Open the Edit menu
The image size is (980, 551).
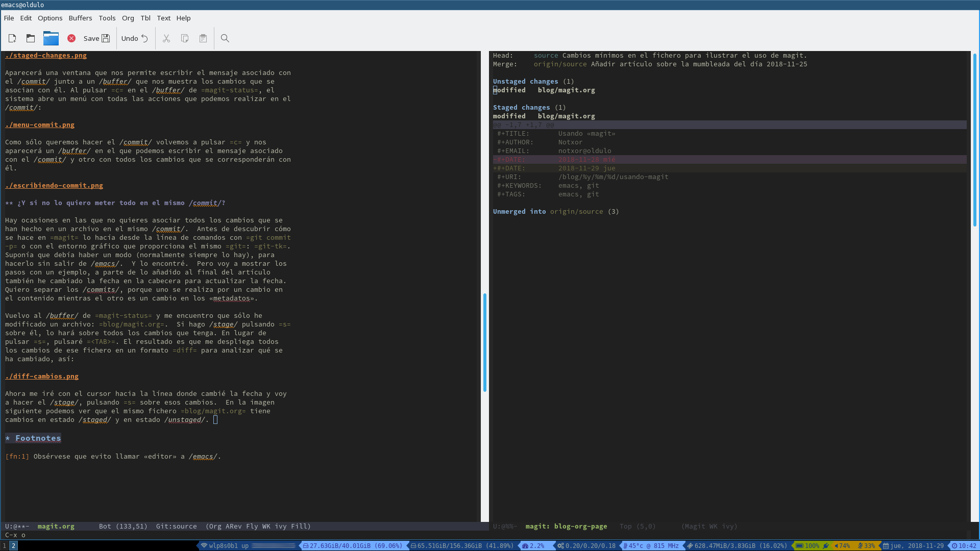click(26, 18)
